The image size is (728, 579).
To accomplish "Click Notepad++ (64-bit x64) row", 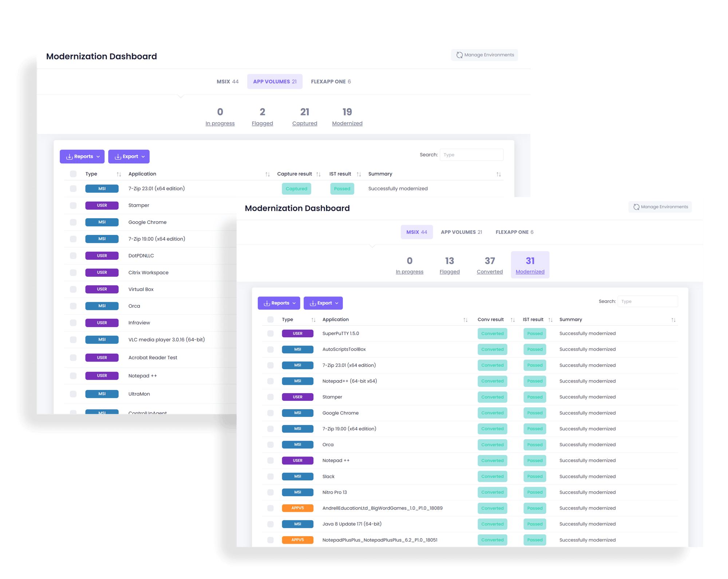I will pos(470,381).
